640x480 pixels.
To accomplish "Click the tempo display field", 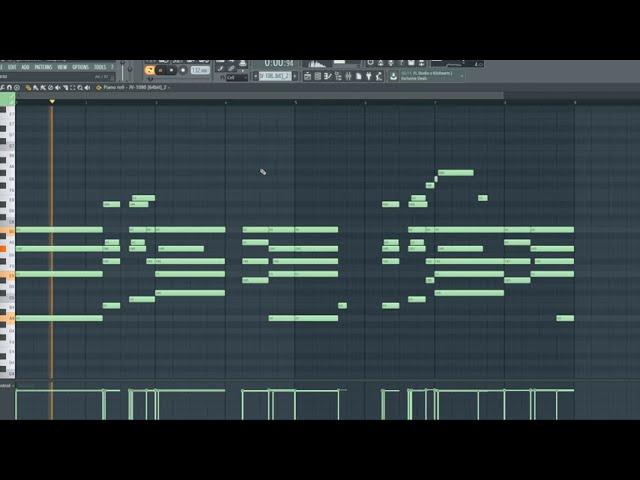I will (x=200, y=70).
